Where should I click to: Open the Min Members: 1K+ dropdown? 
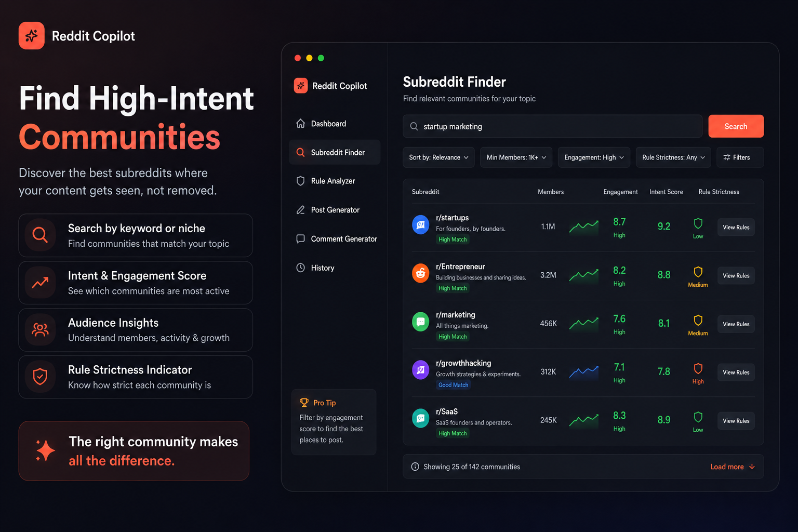[516, 157]
